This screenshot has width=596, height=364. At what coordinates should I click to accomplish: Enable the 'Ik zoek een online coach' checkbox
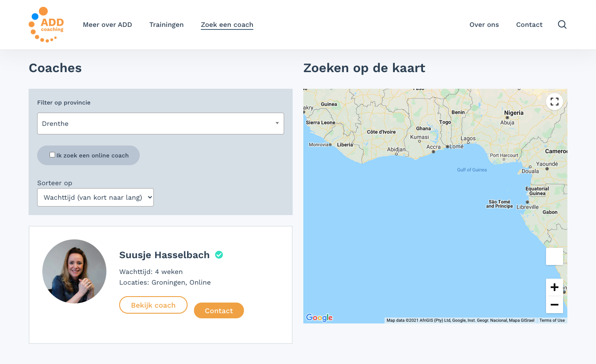click(52, 155)
